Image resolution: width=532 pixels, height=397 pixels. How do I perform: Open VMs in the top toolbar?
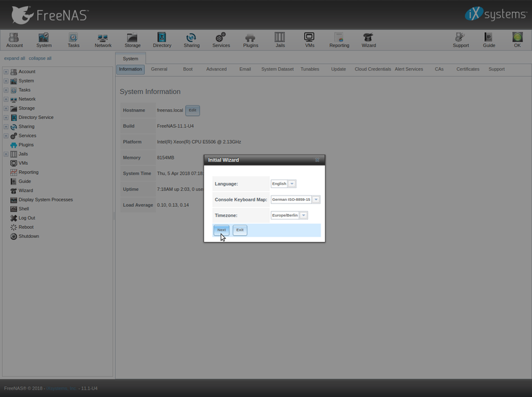coord(309,40)
